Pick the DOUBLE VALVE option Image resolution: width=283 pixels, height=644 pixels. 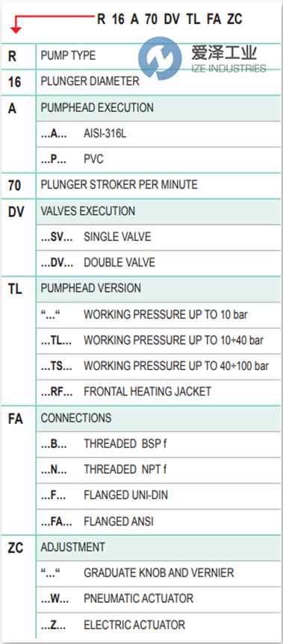(x=158, y=263)
